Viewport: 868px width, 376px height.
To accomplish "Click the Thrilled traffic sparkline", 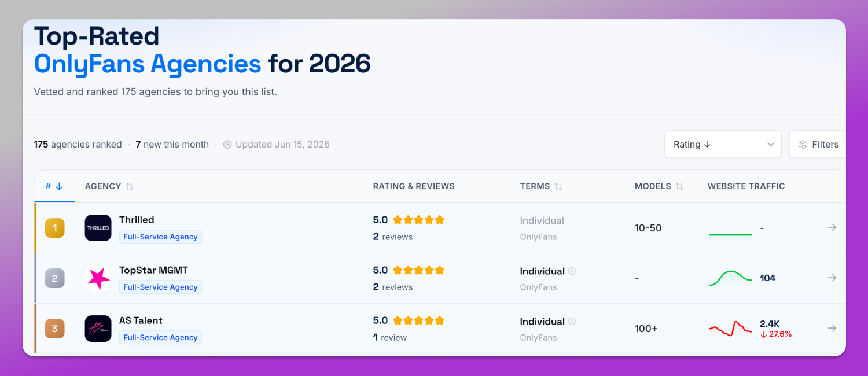I will [x=730, y=234].
